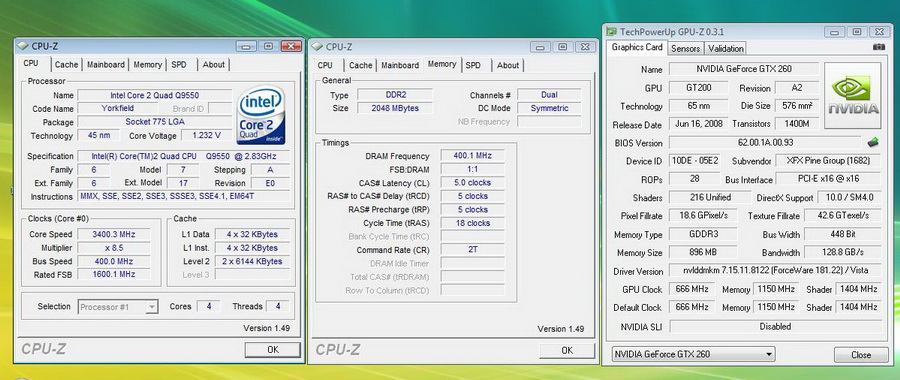The height and width of the screenshot is (380, 900).
Task: Select the GPU-Z Graphics Card tab
Action: coord(637,48)
